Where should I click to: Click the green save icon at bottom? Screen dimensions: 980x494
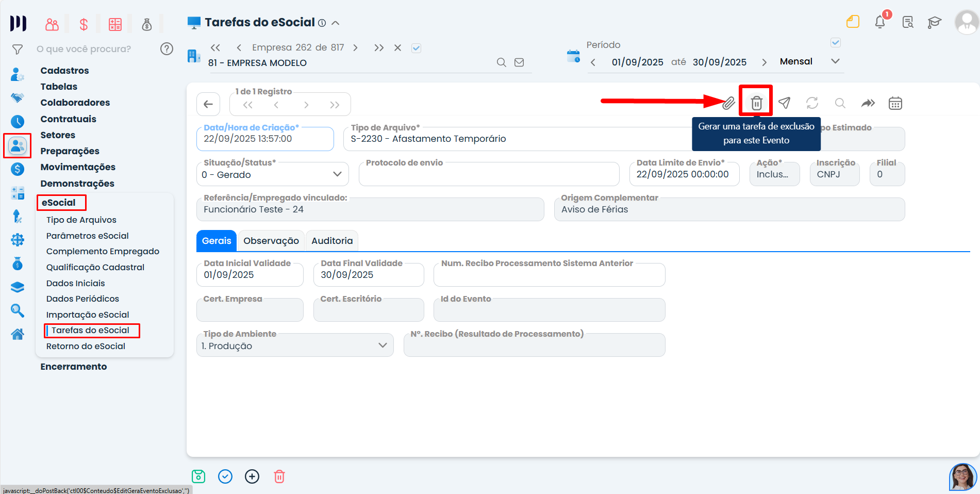pos(198,476)
